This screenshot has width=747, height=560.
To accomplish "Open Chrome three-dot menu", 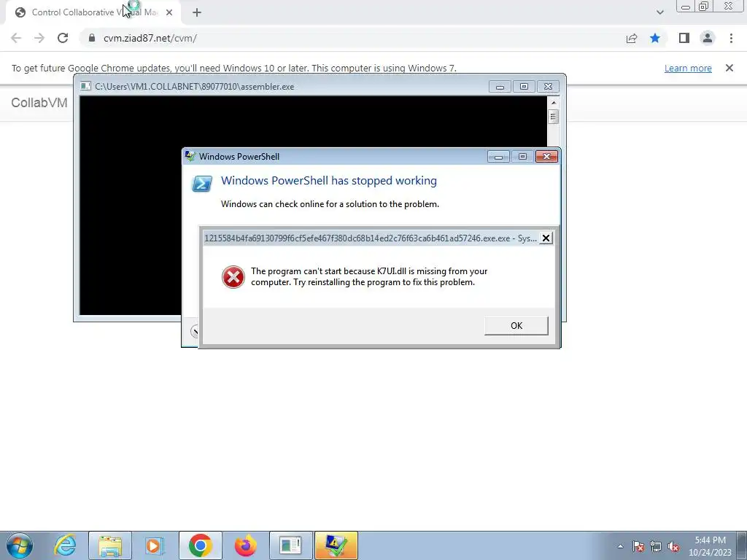I will pyautogui.click(x=731, y=38).
